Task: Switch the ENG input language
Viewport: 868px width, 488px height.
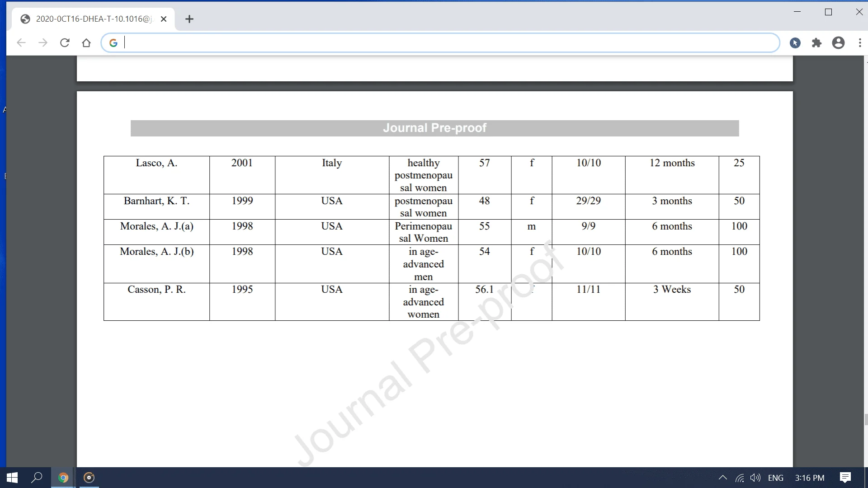Action: (x=776, y=478)
